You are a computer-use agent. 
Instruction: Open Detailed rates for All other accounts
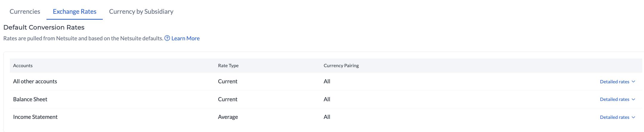(x=614, y=82)
